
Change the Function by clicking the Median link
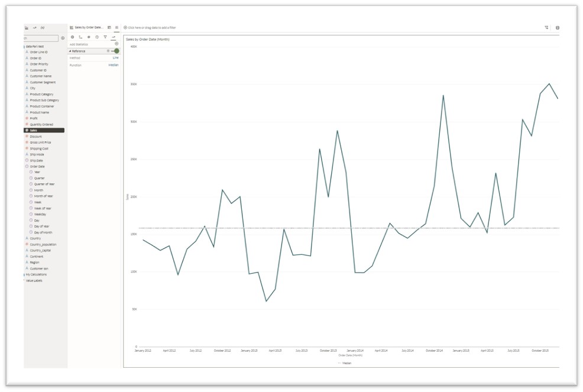113,64
